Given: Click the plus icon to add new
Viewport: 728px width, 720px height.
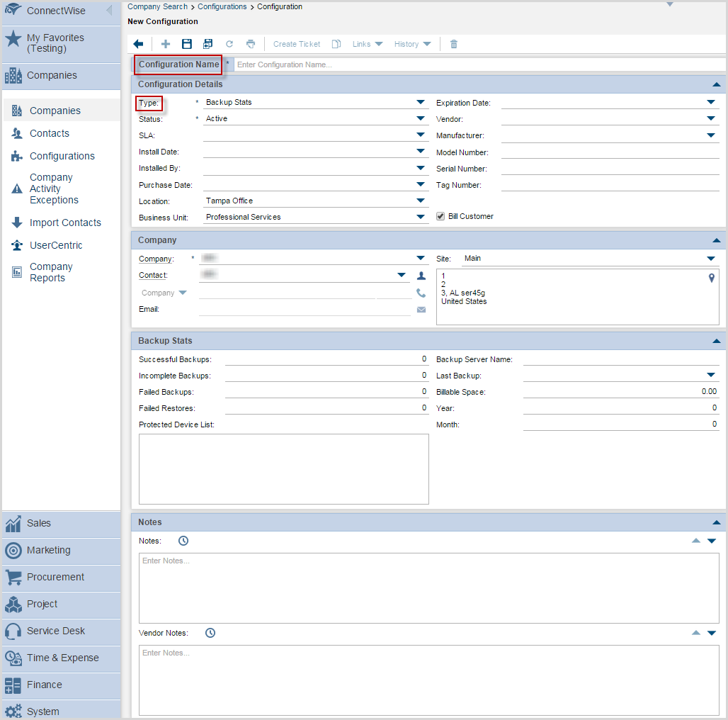Looking at the screenshot, I should (x=166, y=44).
